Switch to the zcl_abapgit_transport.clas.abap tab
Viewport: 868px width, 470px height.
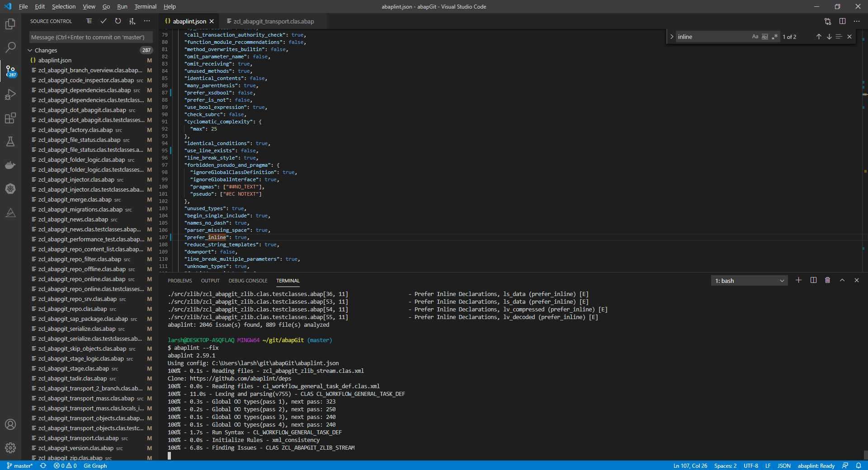pyautogui.click(x=272, y=21)
